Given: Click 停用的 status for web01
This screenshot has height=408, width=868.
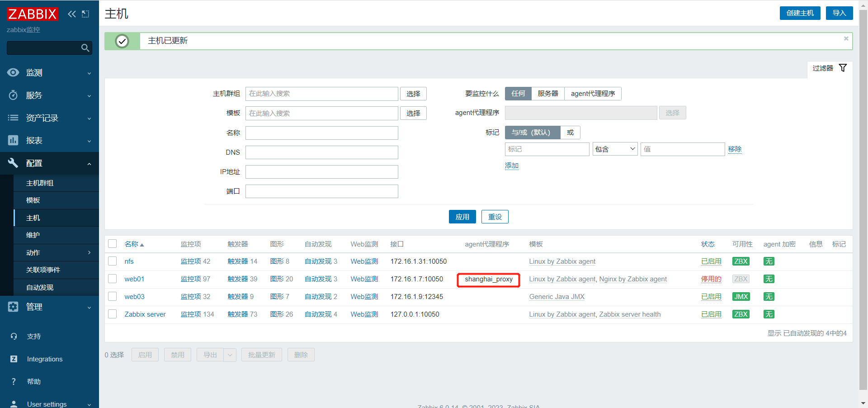Looking at the screenshot, I should (711, 279).
